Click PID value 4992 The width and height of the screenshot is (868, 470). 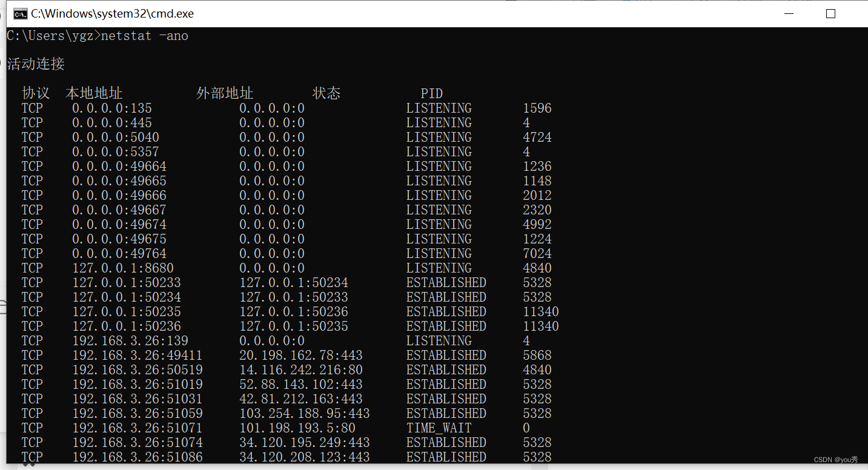pos(537,225)
